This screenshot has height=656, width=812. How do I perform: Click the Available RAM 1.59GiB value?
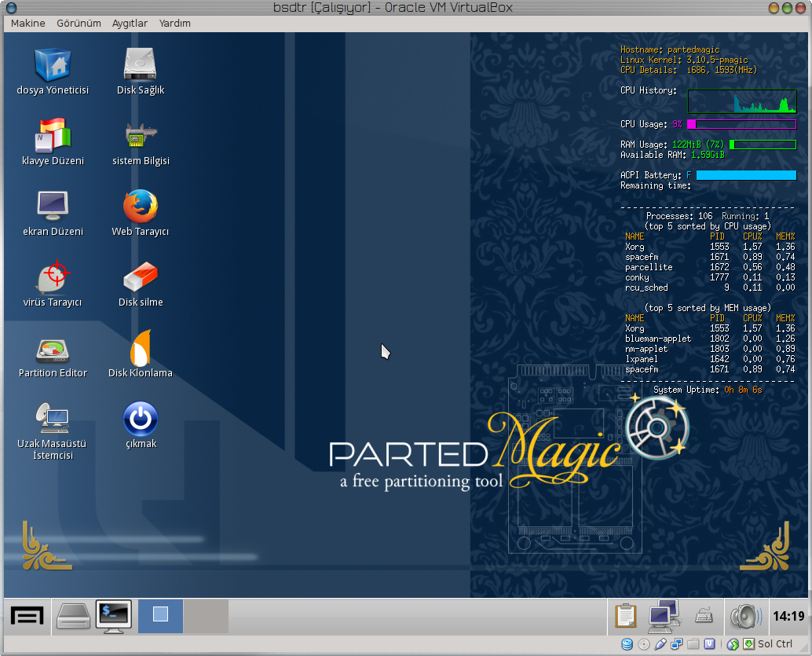(708, 155)
